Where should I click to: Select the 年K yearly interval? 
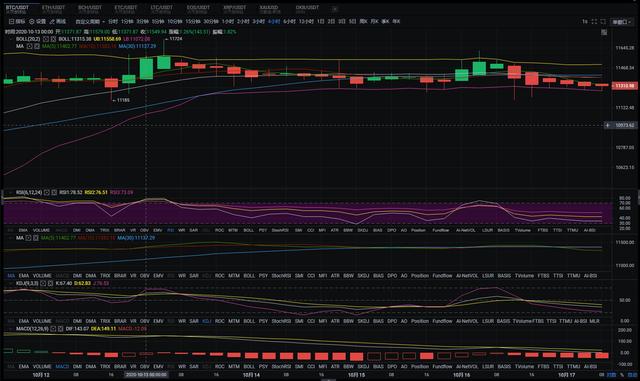(396, 21)
